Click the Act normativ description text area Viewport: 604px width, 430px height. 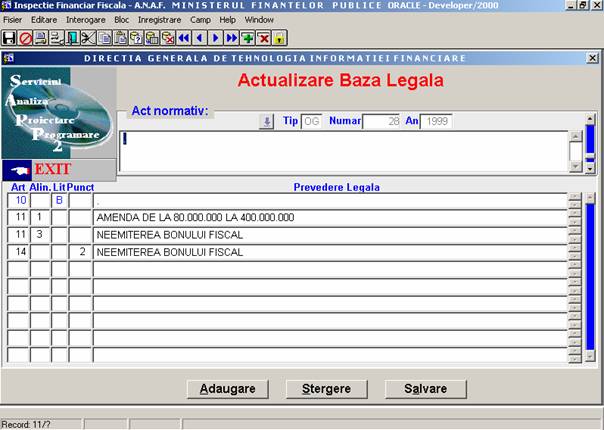[x=340, y=151]
